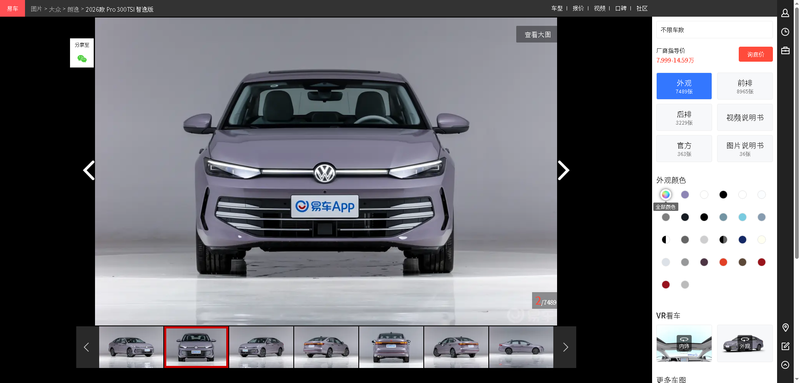Advance the thumbnail strip with right chevron

[565, 347]
